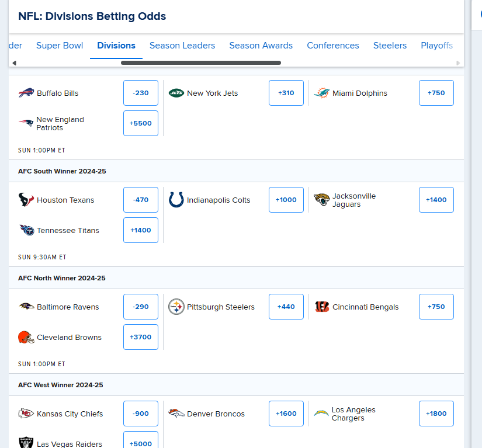This screenshot has width=482, height=448.
Task: Click the Cincinnati Bengals logo
Action: pos(322,307)
